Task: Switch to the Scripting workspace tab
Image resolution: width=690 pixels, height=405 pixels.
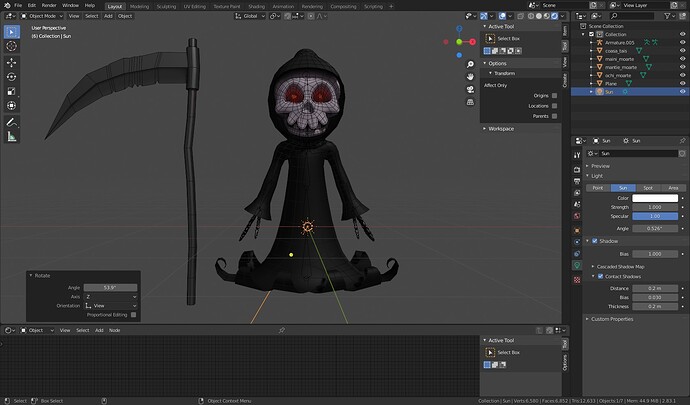Action: pyautogui.click(x=373, y=6)
